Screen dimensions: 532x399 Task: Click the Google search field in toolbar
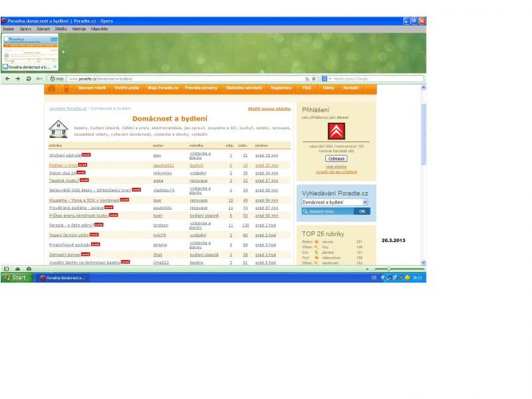click(378, 79)
